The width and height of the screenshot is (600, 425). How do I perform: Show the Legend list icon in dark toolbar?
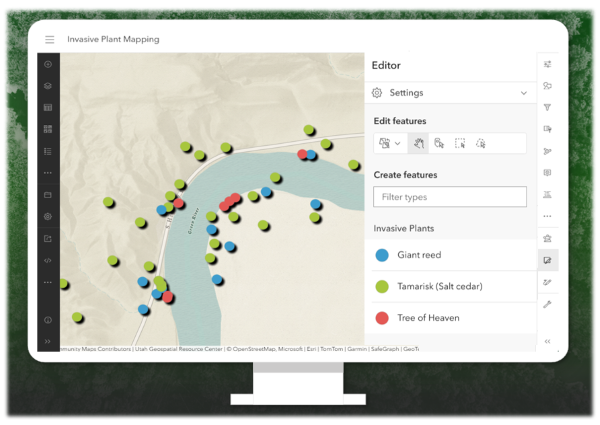[48, 151]
